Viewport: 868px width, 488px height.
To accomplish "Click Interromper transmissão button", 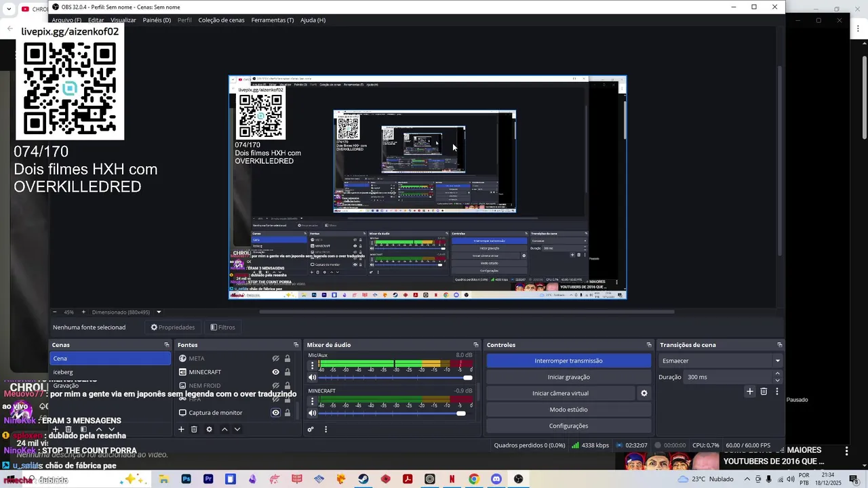I will coord(568,361).
